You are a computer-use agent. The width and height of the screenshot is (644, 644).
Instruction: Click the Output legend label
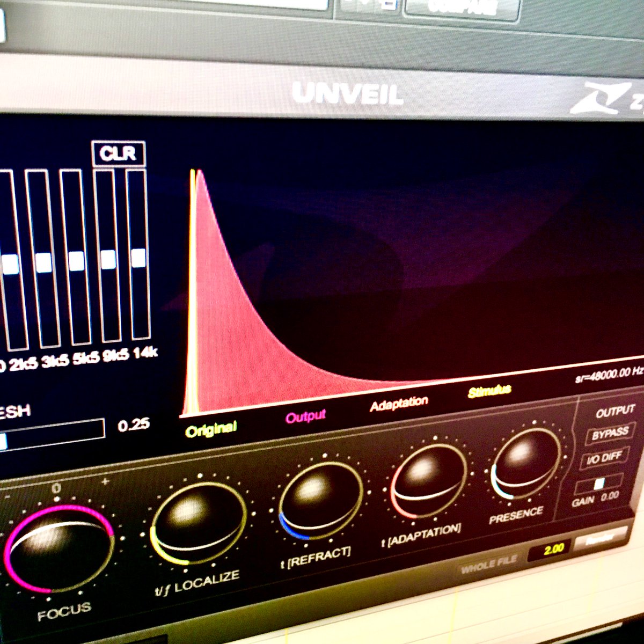[x=306, y=415]
